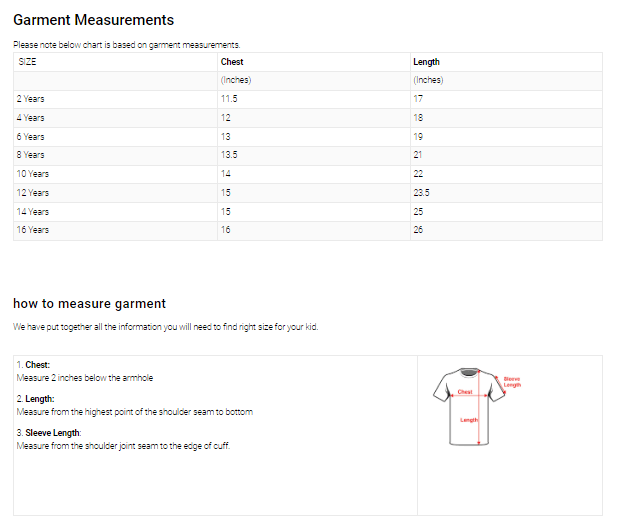Click the red Sleeve Length diagram label
The image size is (618, 530).
pos(511,381)
